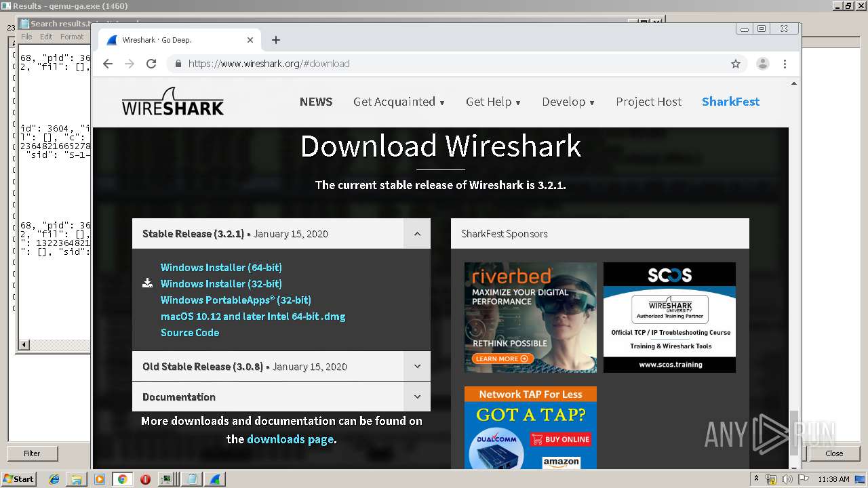Collapse the Stable Release (3.2.1) section
This screenshot has height=488, width=868.
pyautogui.click(x=417, y=234)
